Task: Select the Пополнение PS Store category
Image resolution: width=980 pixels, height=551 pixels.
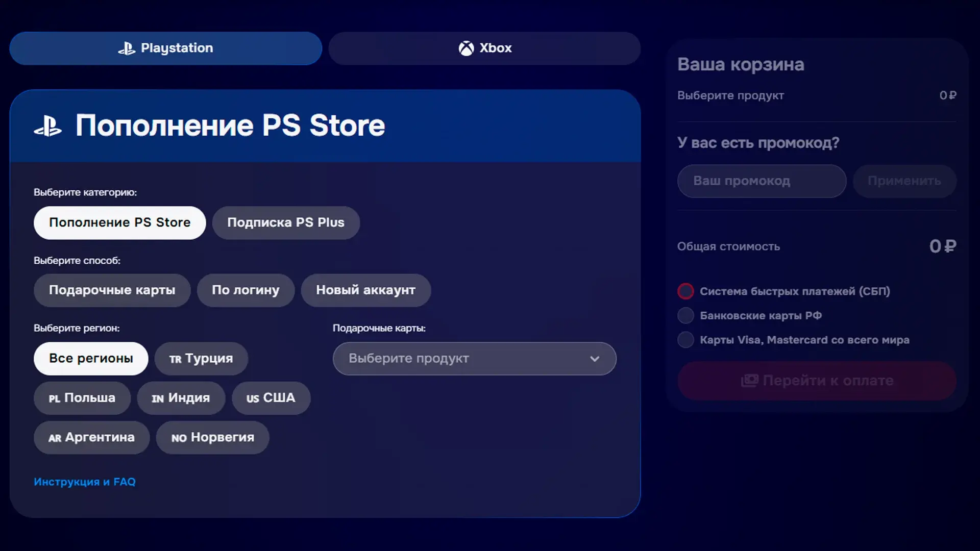Action: [x=119, y=223]
